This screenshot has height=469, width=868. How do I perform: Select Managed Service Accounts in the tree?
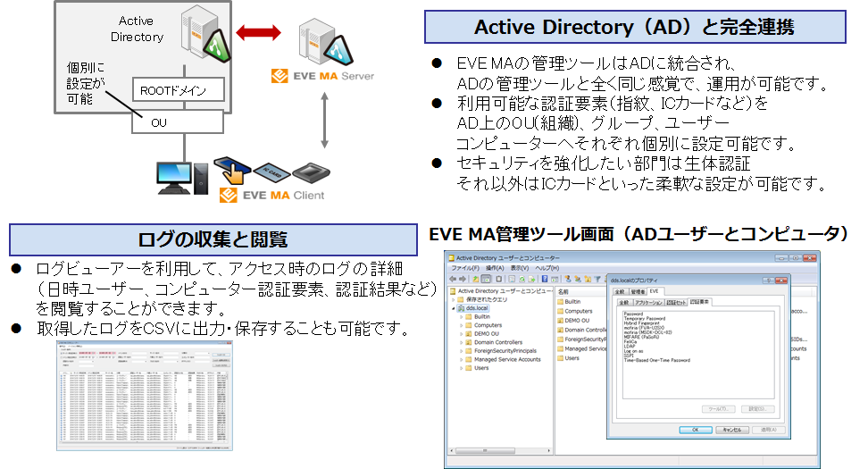click(503, 359)
